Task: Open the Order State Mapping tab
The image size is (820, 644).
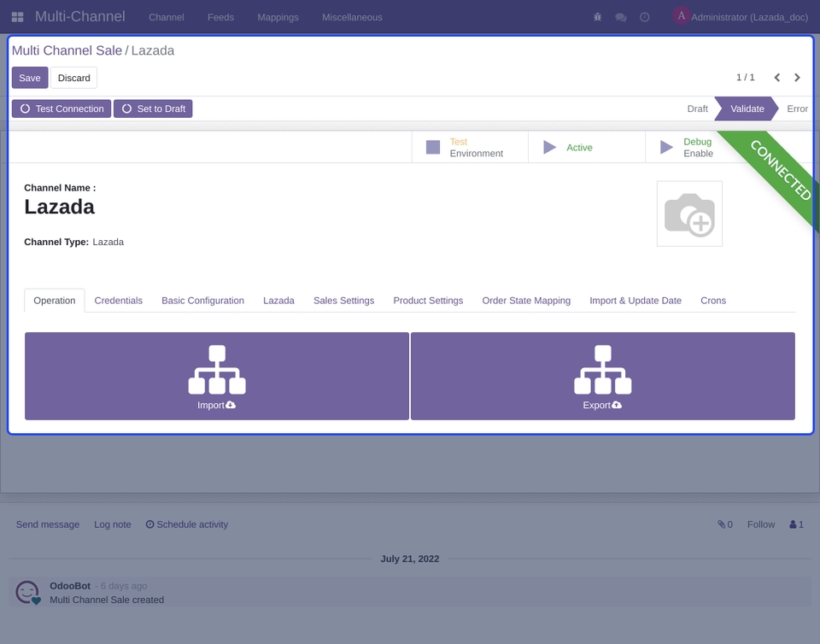Action: 526,301
